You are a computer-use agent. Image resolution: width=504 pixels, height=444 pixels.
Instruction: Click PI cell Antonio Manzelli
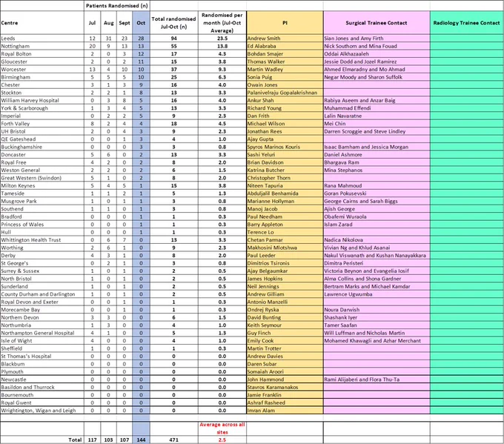[x=285, y=302]
